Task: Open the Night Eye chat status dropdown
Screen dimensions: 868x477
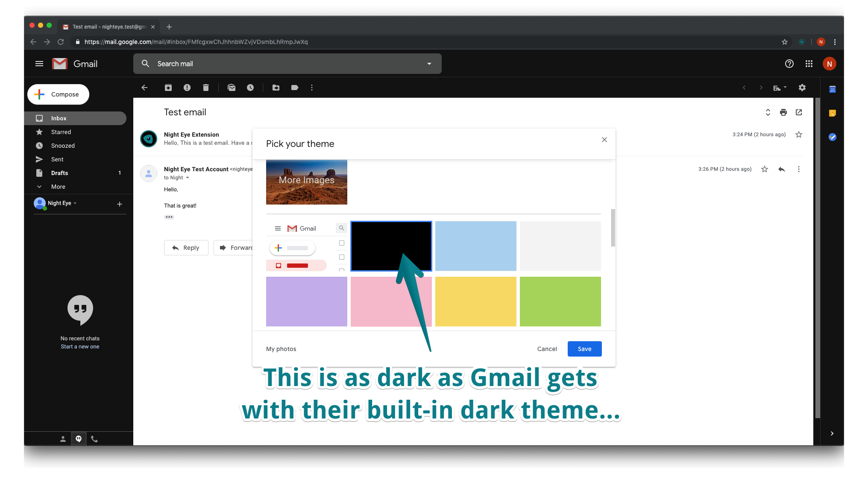Action: (75, 203)
